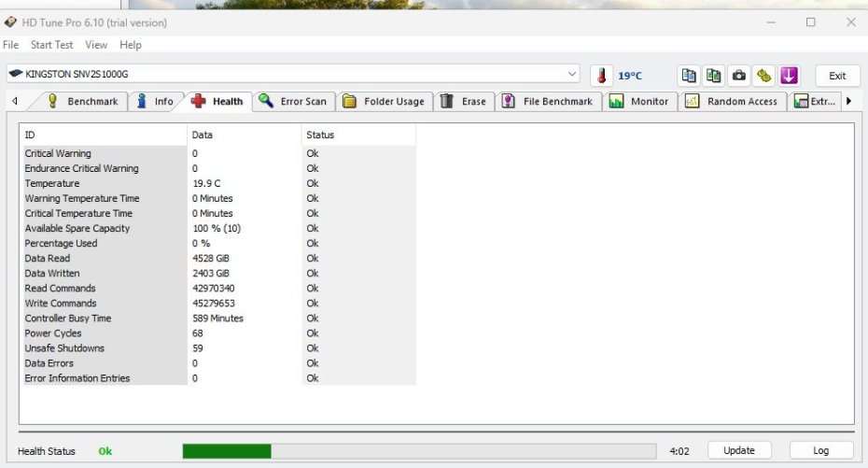Click the 589 Minutes value
868x468 pixels.
(218, 318)
